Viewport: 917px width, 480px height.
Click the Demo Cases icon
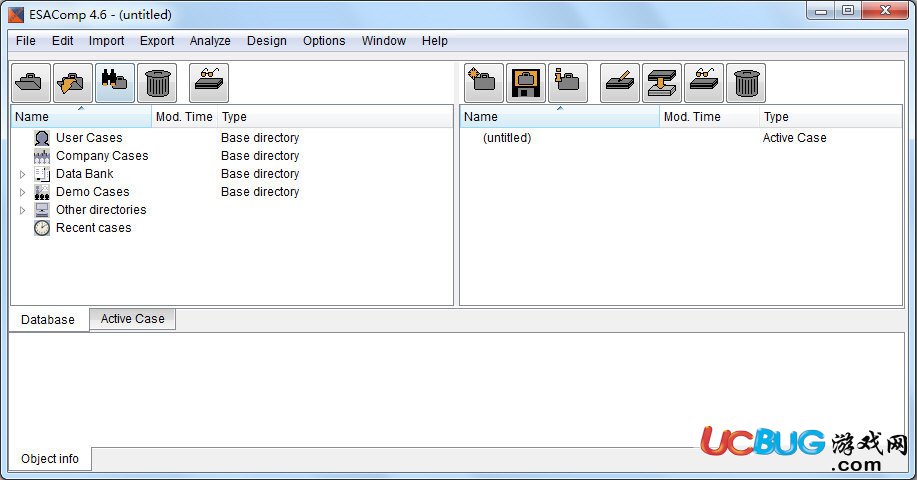pyautogui.click(x=42, y=192)
